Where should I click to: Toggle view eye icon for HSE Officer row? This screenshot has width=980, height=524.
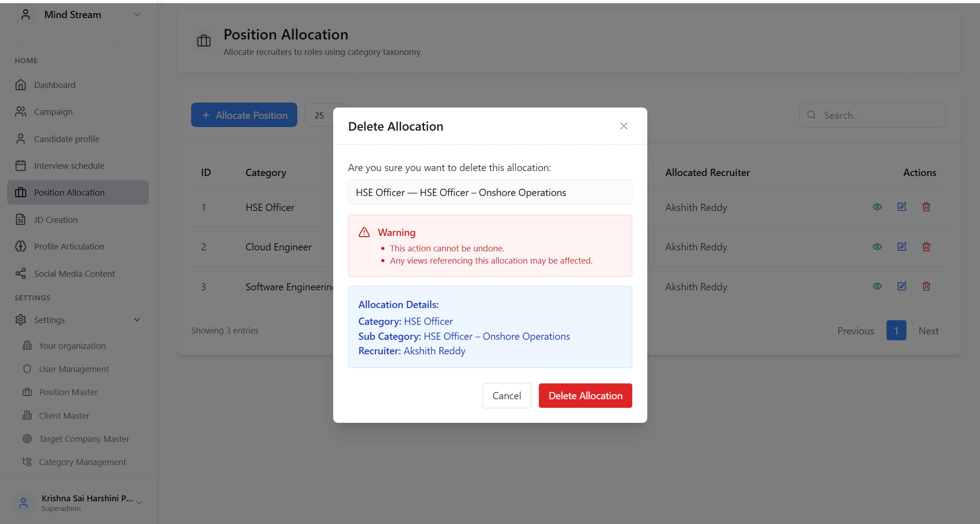click(877, 207)
